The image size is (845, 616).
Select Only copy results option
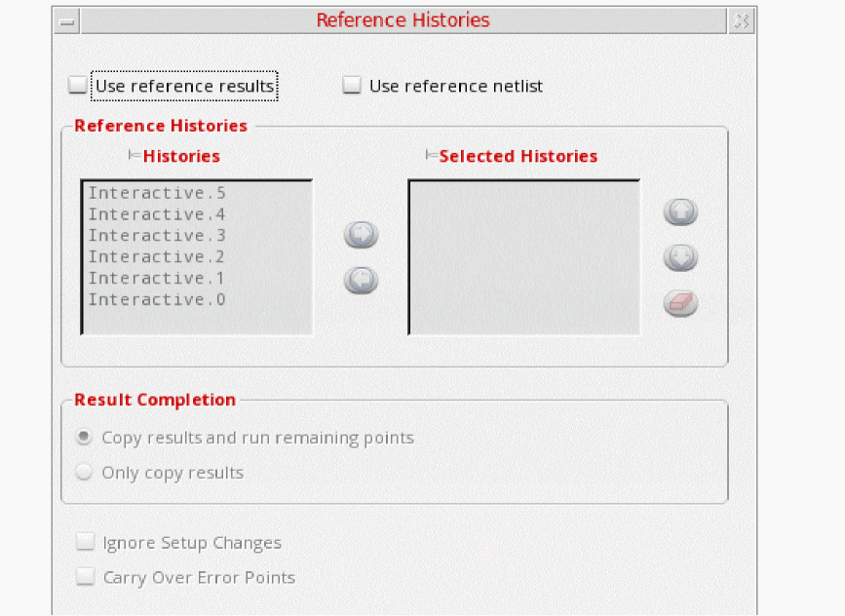click(x=84, y=472)
